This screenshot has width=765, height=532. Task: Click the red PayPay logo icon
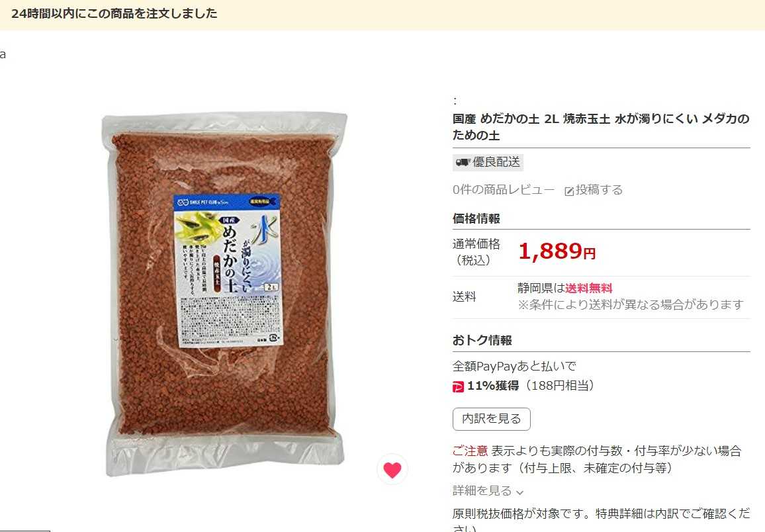coord(458,386)
